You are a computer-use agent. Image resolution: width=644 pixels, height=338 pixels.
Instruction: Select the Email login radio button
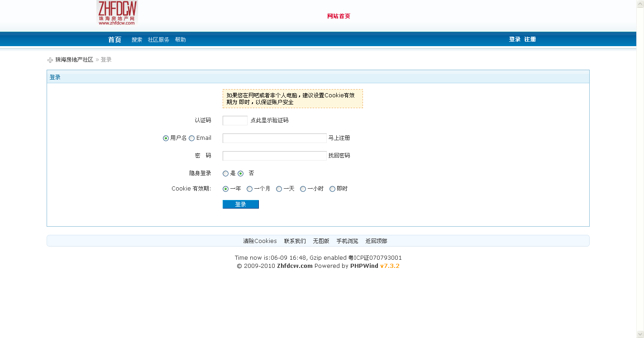192,138
